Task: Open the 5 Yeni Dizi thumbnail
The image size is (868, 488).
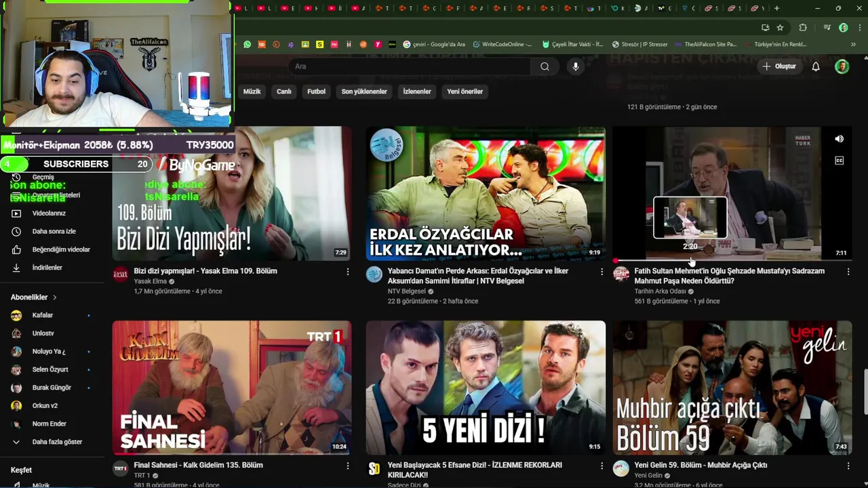Action: (486, 387)
